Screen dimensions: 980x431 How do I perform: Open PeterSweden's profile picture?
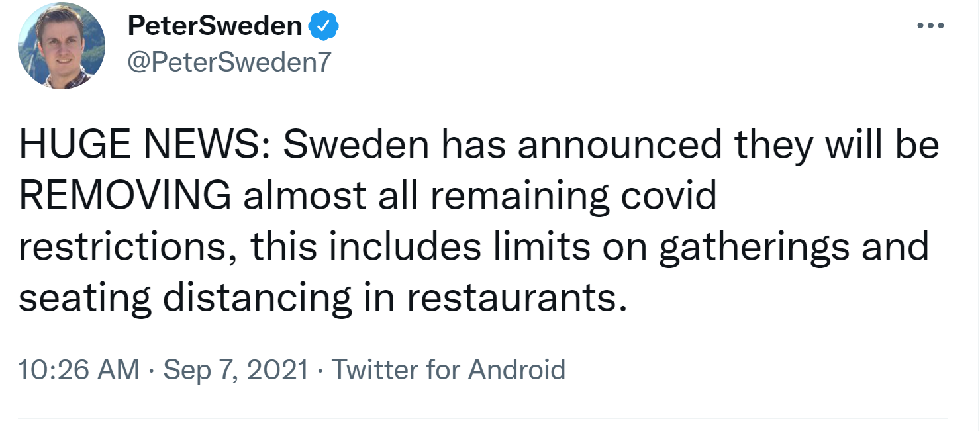click(61, 46)
